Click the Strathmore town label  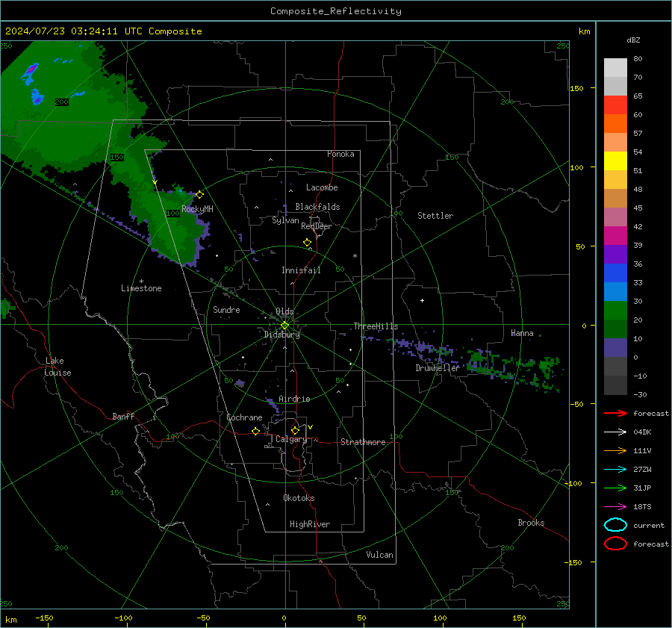coord(363,442)
